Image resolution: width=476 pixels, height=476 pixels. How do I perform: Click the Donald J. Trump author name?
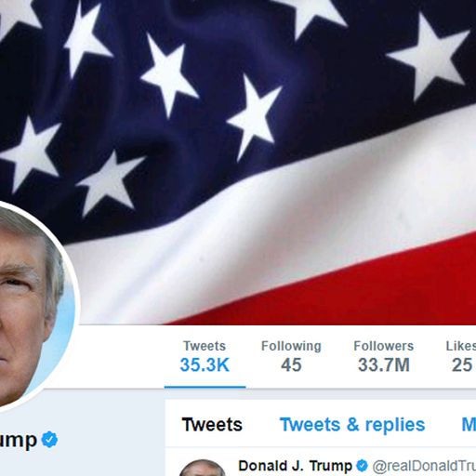(x=295, y=466)
